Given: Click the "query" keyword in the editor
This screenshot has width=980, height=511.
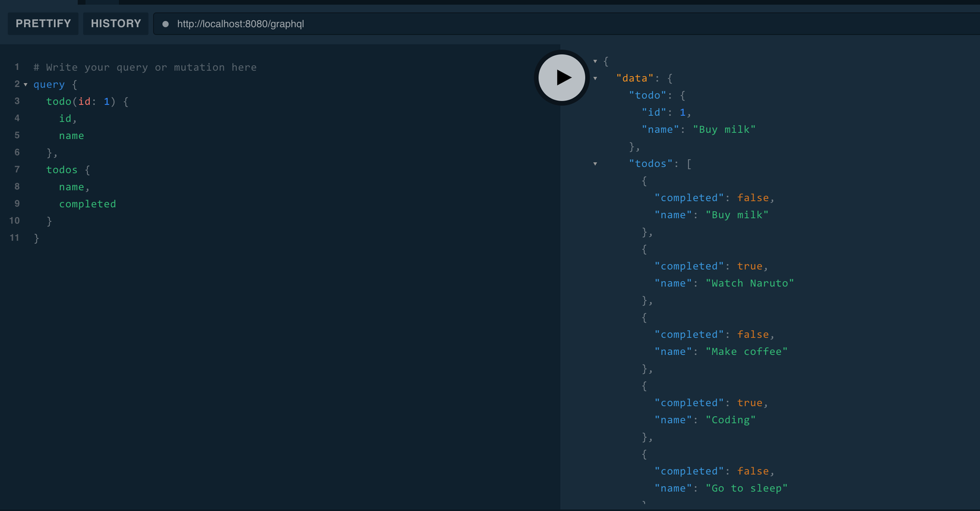Looking at the screenshot, I should 49,84.
